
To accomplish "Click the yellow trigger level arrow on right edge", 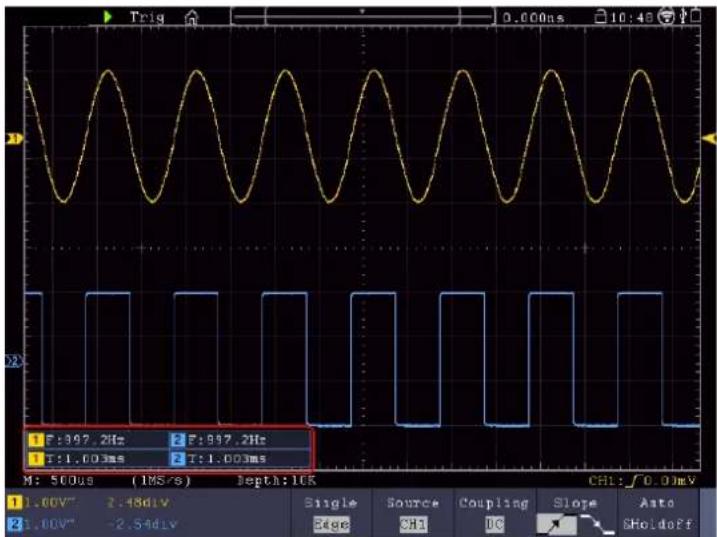I will click(x=709, y=138).
